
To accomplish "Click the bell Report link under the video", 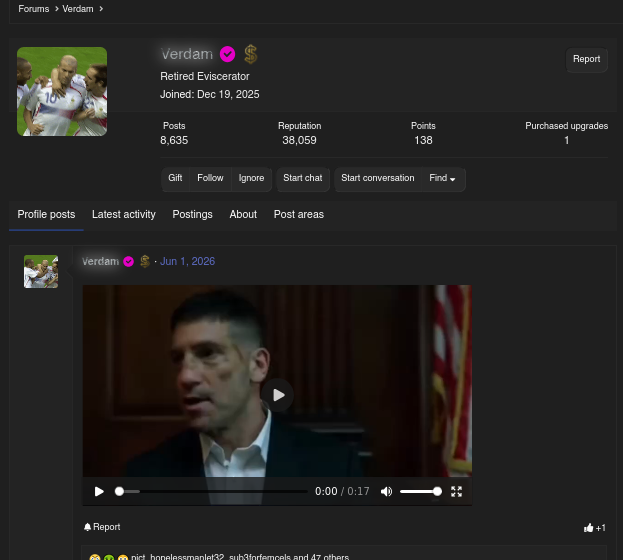I will pyautogui.click(x=102, y=527).
